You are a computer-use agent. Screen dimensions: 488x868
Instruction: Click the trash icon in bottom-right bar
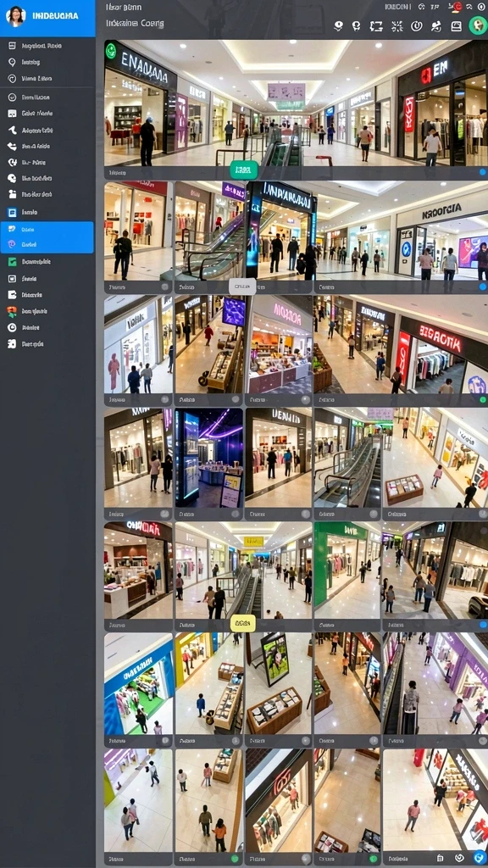(x=440, y=858)
